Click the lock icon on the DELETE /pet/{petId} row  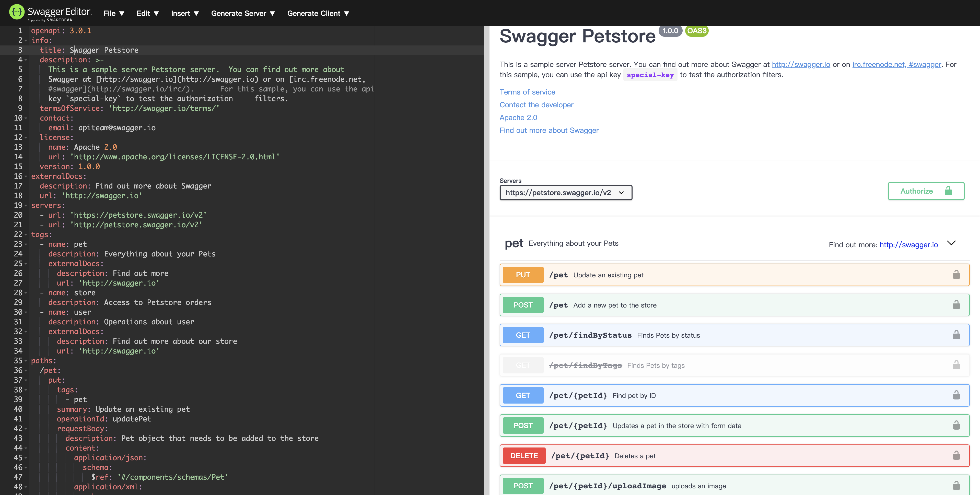956,455
